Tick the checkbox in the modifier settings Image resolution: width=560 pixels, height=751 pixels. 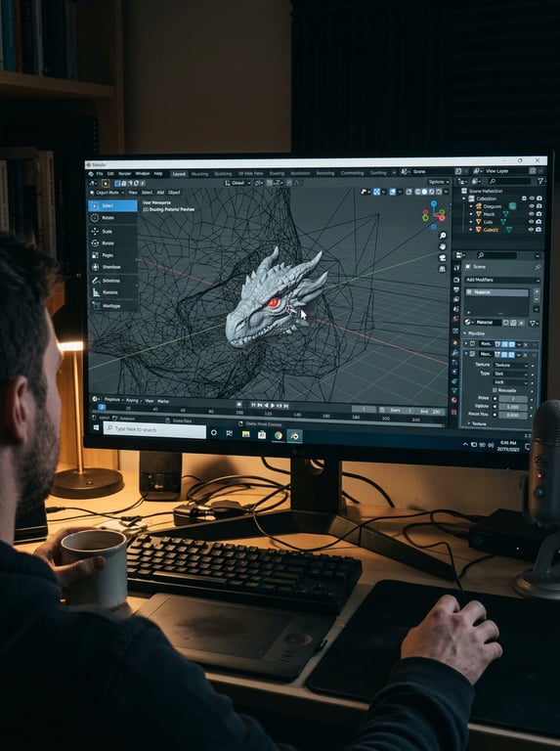point(495,390)
